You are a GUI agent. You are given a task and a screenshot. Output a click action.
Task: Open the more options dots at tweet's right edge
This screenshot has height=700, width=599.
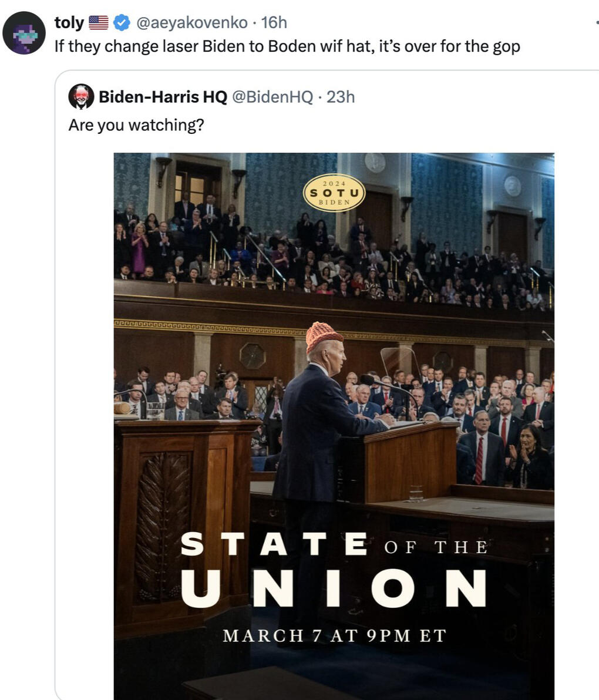(x=597, y=22)
